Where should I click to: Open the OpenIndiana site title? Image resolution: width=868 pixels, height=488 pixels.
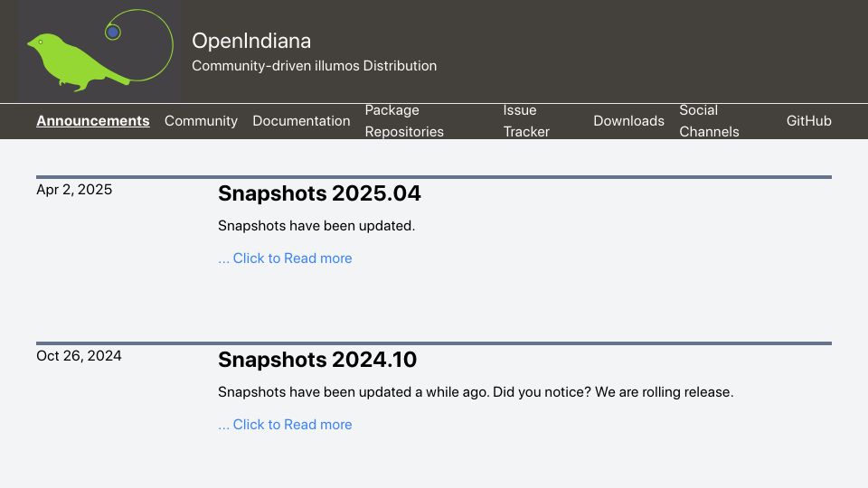coord(251,41)
